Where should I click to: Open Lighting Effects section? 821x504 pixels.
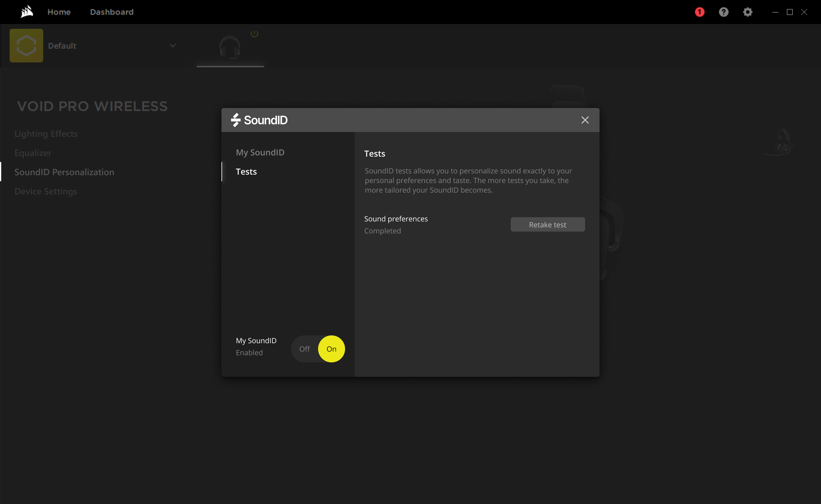[x=46, y=134]
